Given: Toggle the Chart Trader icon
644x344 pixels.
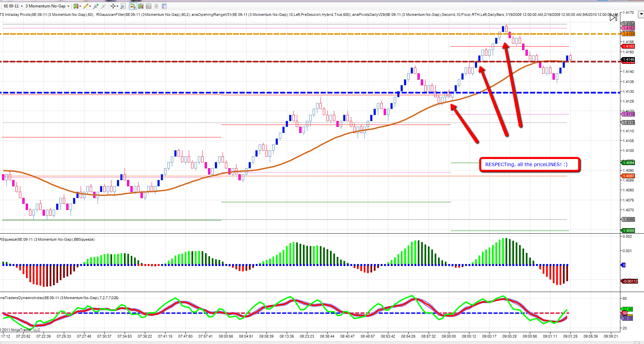Looking at the screenshot, I should [133, 6].
